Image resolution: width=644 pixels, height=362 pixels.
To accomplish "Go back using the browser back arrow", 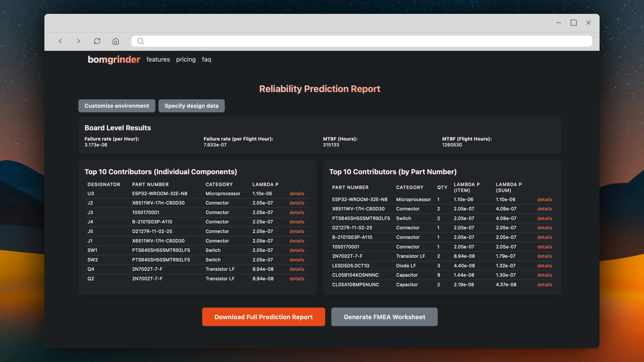I will tap(60, 41).
